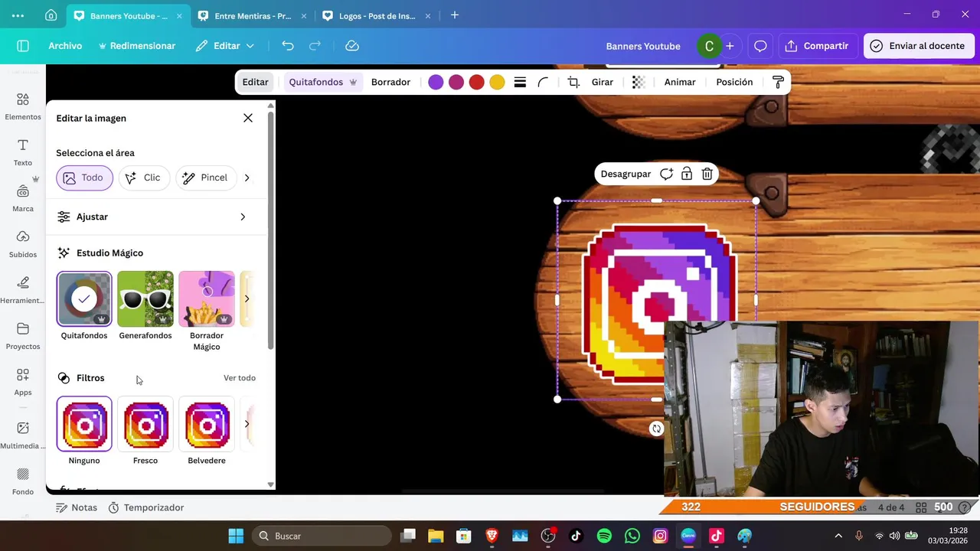Open the Marca sidebar panel
This screenshot has height=551, width=980.
coord(23,198)
